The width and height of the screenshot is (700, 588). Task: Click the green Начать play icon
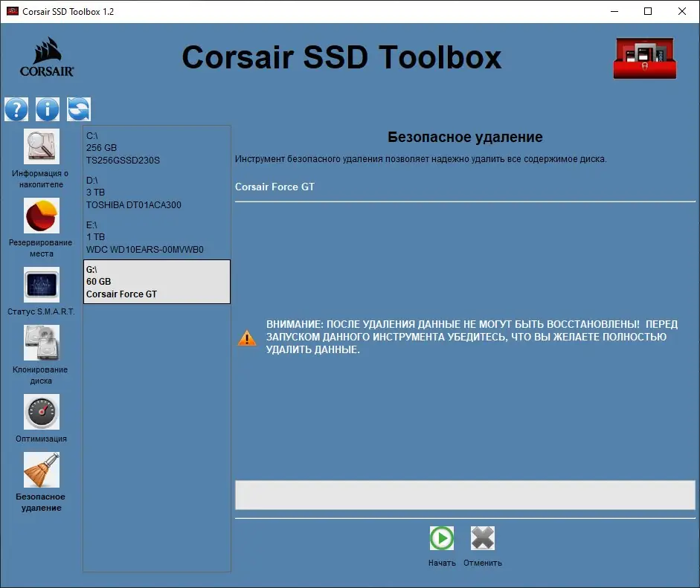(x=442, y=538)
